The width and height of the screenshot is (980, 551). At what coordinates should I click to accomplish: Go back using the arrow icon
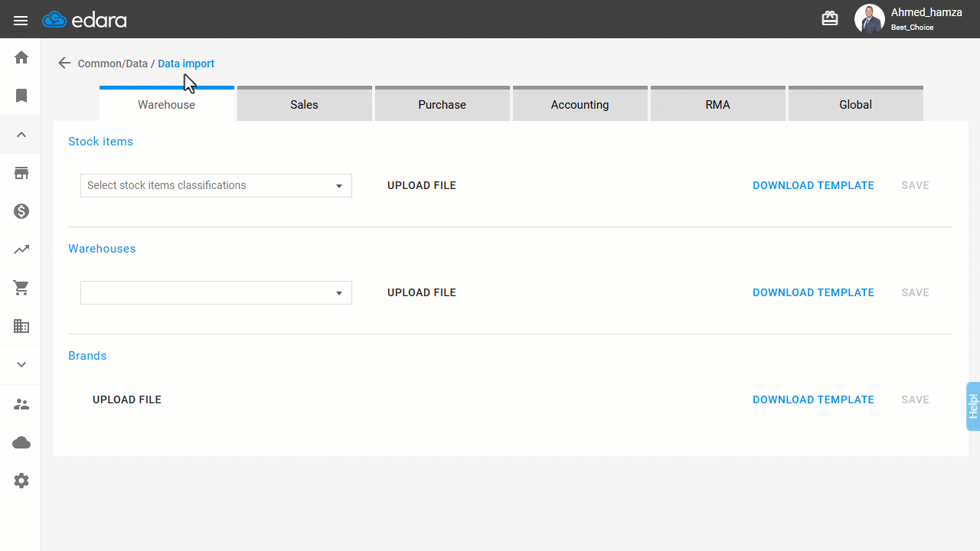click(x=64, y=64)
